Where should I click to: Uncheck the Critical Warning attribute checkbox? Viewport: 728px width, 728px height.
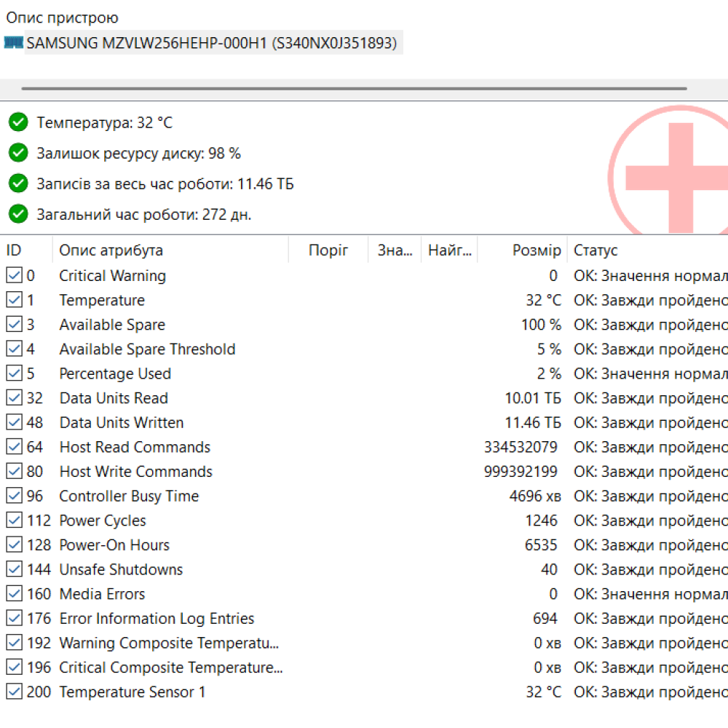point(14,276)
